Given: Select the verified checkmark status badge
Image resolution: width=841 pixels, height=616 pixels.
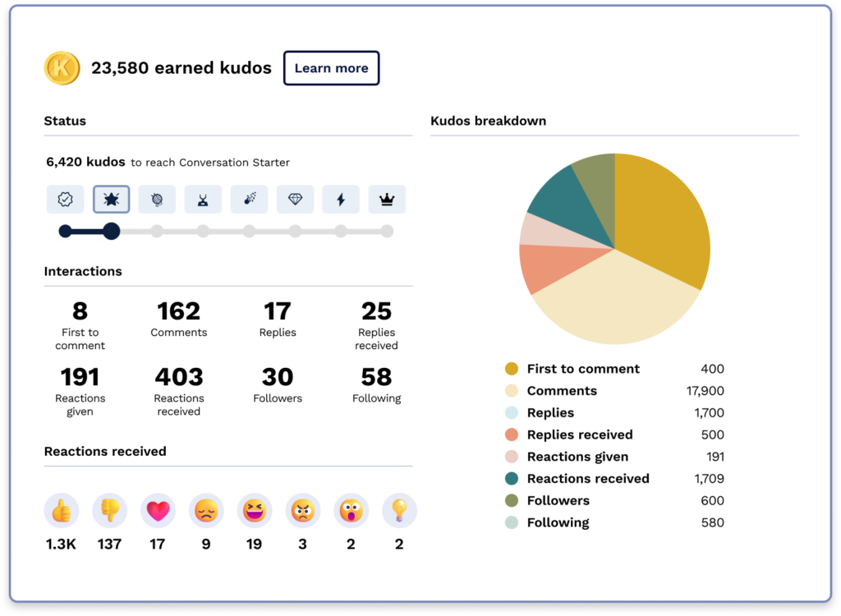Looking at the screenshot, I should (65, 199).
